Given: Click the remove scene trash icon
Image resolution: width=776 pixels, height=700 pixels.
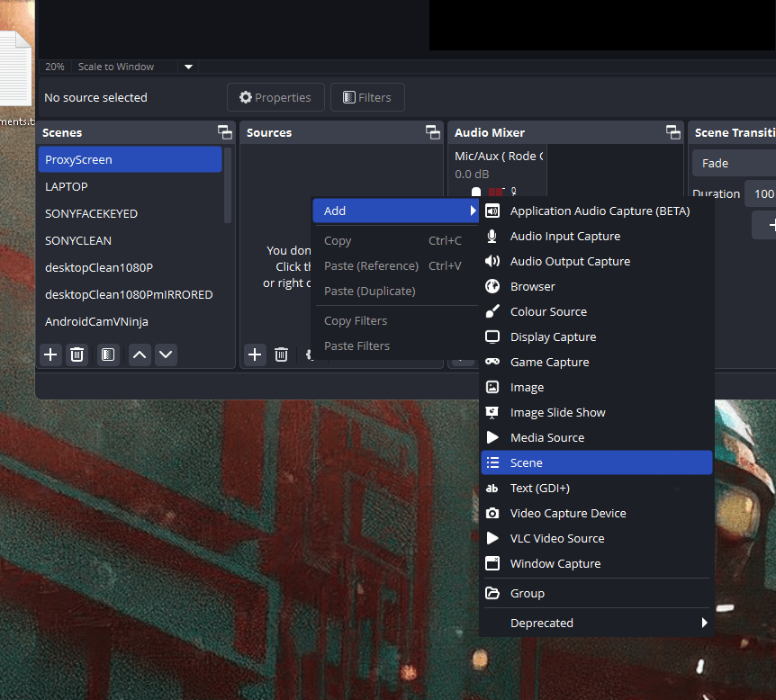Looking at the screenshot, I should [77, 354].
